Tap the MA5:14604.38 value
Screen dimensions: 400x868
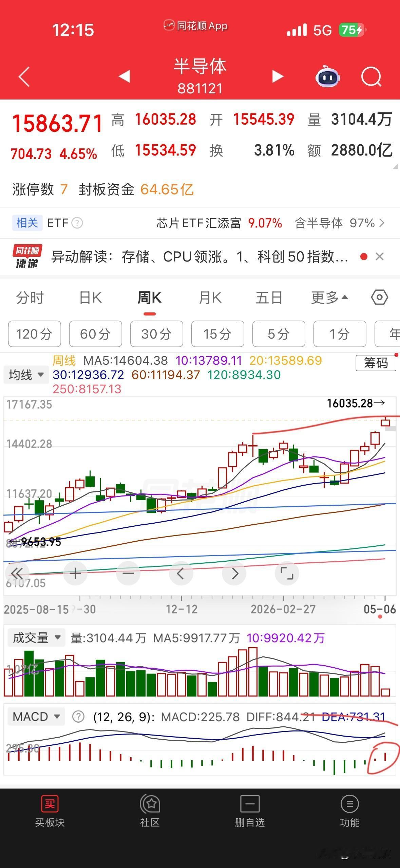tap(126, 360)
